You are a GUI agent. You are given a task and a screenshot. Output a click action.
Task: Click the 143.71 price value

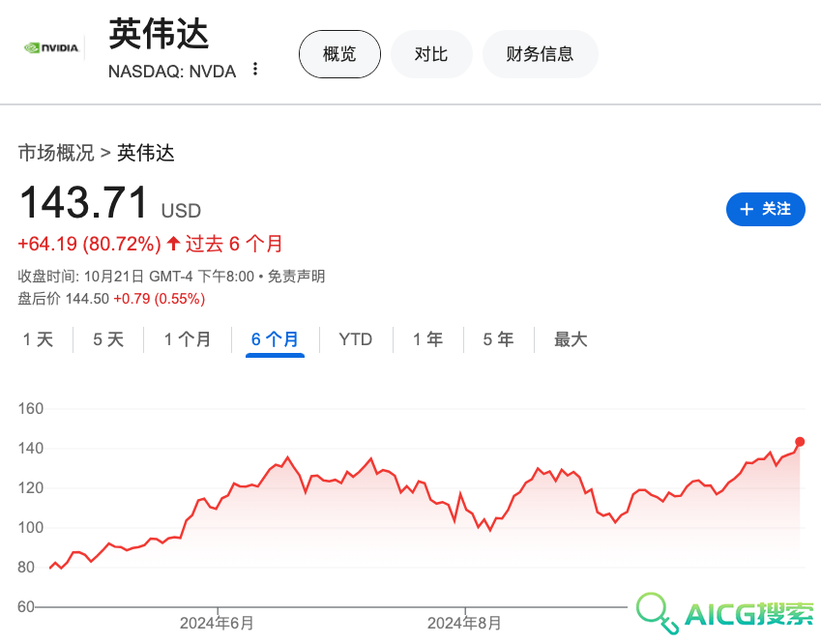(x=84, y=203)
